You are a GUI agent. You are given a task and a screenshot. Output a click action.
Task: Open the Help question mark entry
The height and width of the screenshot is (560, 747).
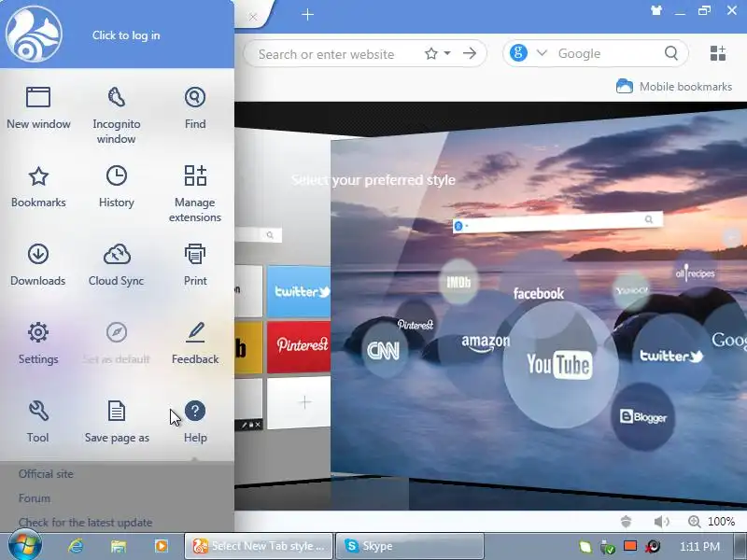click(x=195, y=422)
